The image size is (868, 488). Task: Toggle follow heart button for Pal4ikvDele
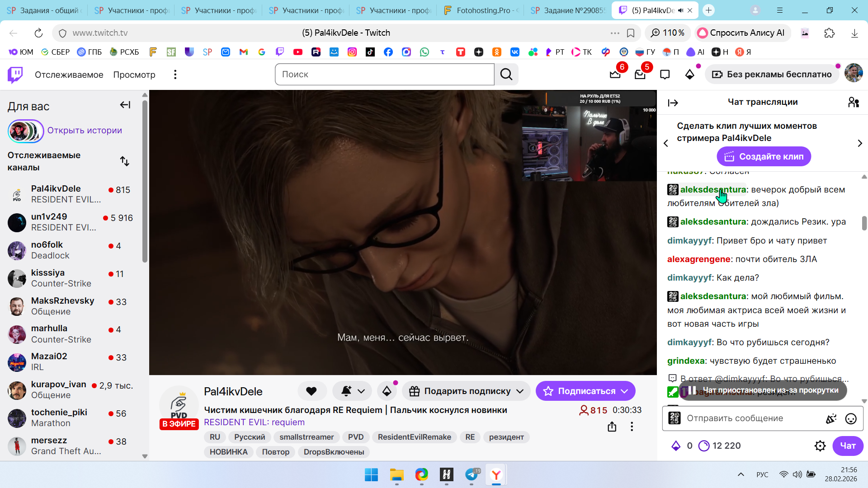tap(311, 391)
